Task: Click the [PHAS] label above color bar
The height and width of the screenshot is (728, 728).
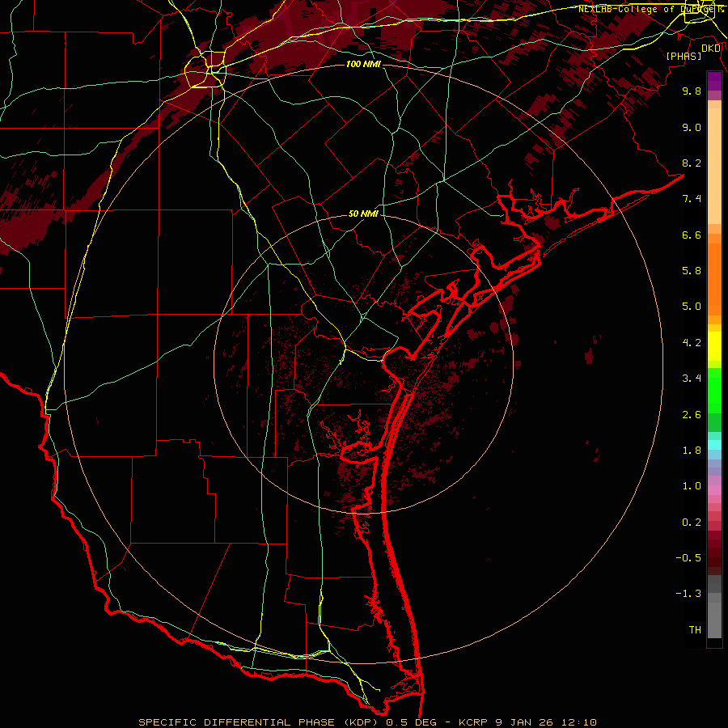Action: [684, 56]
